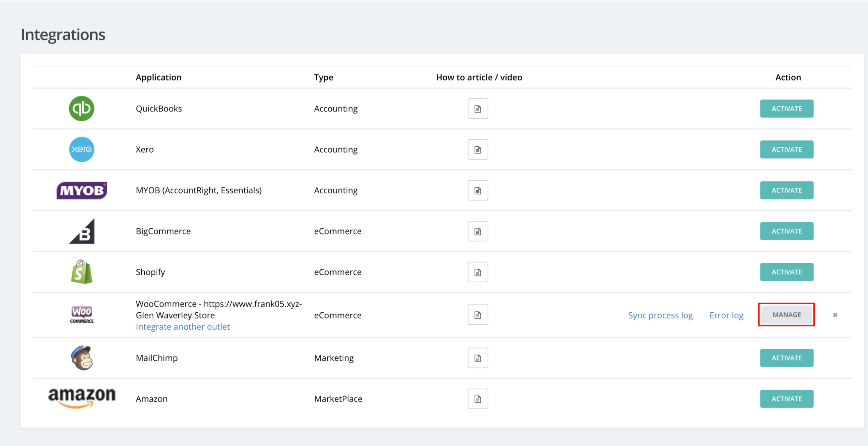The height and width of the screenshot is (446, 868).
Task: Click the WooCommerce MANAGE button
Action: click(786, 314)
